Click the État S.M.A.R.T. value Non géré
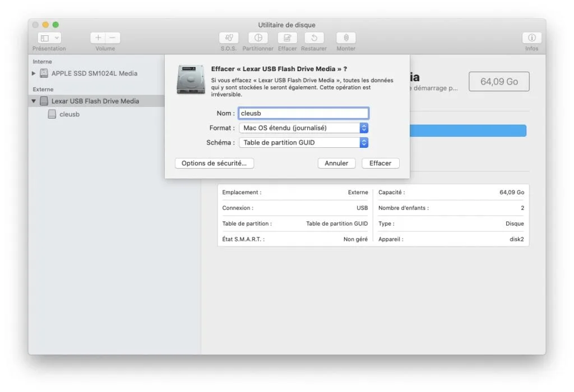Image resolution: width=574 pixels, height=392 pixels. coord(355,240)
